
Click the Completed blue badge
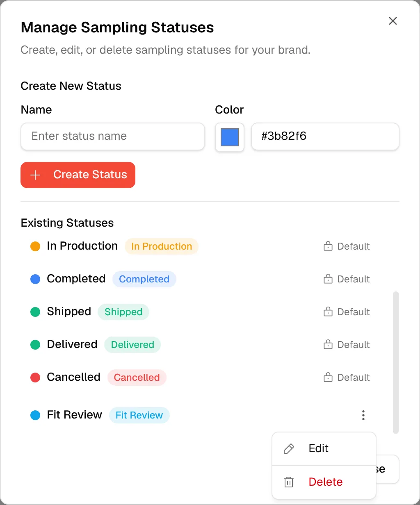tap(144, 279)
